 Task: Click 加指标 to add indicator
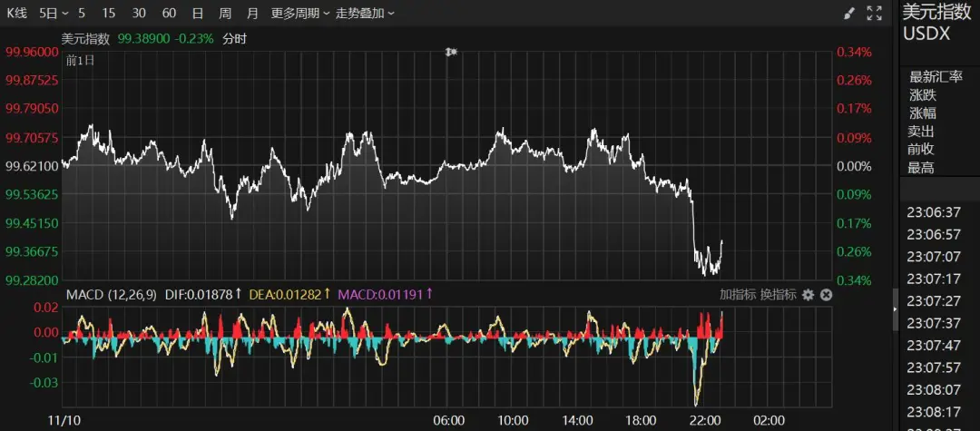pos(737,295)
